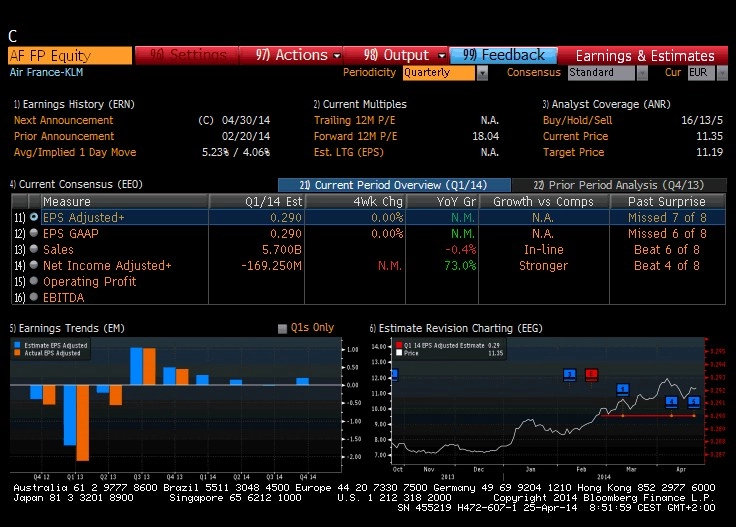Open 5) Earnings Trends (EM)
Image resolution: width=736 pixels, height=527 pixels.
pos(67,328)
